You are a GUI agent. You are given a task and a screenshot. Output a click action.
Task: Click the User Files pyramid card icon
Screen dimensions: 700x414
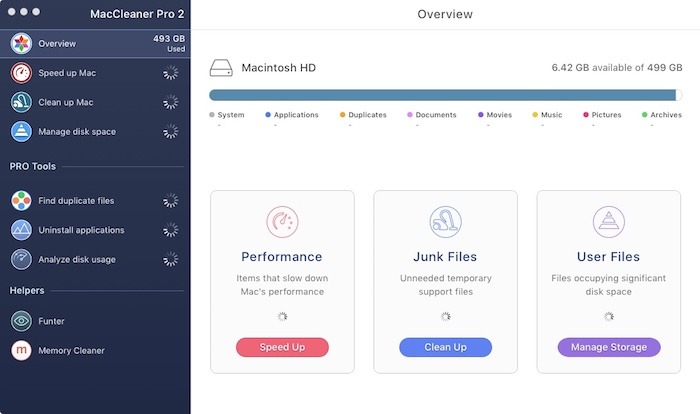[x=609, y=222]
